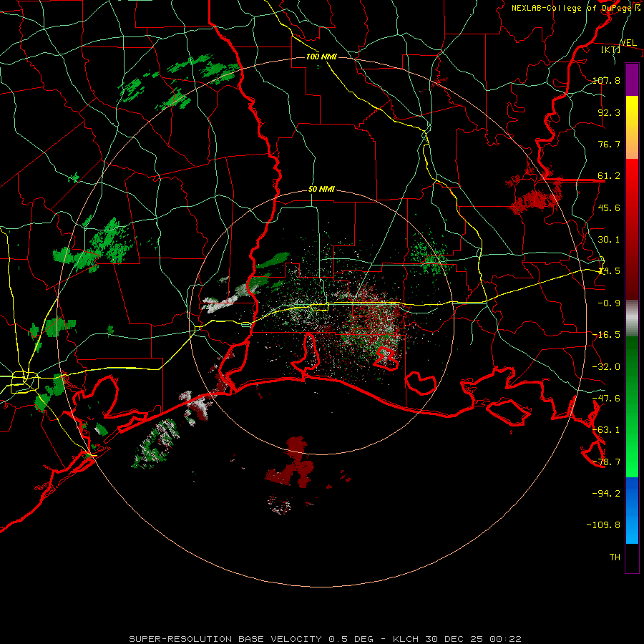Click the 50 NMI range ring label

coord(321,190)
